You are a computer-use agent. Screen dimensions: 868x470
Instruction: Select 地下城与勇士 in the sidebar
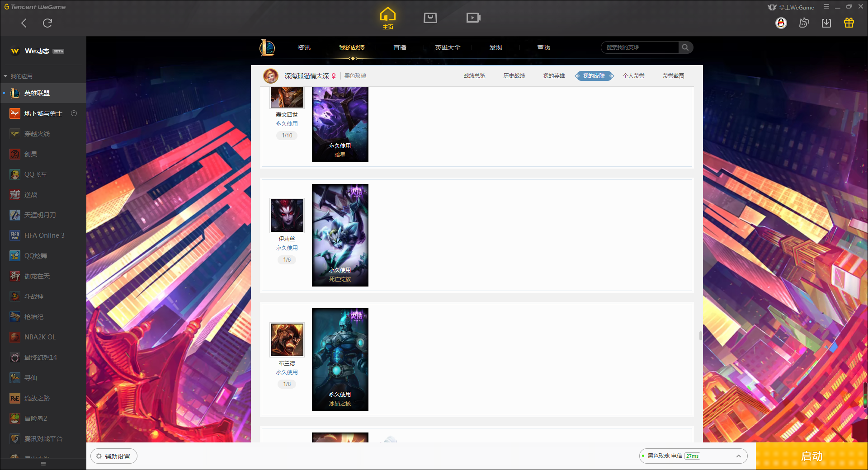(43, 113)
